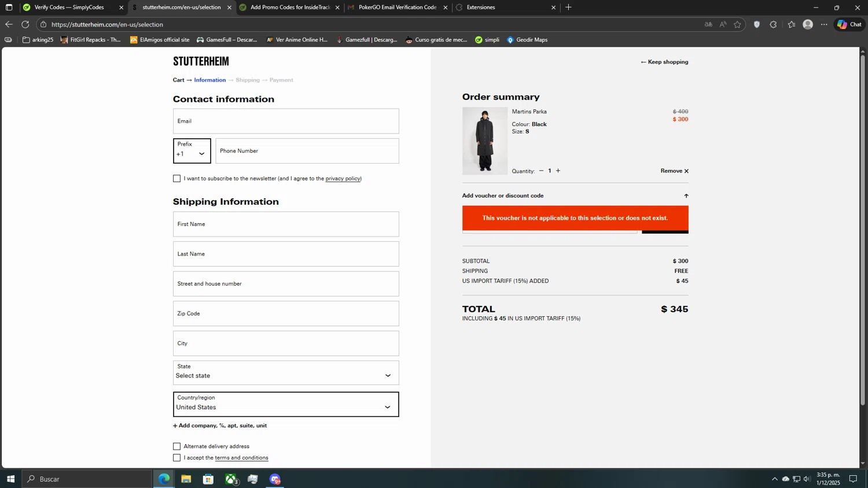The width and height of the screenshot is (868, 488).
Task: Open Windows Start menu
Action: (x=10, y=479)
